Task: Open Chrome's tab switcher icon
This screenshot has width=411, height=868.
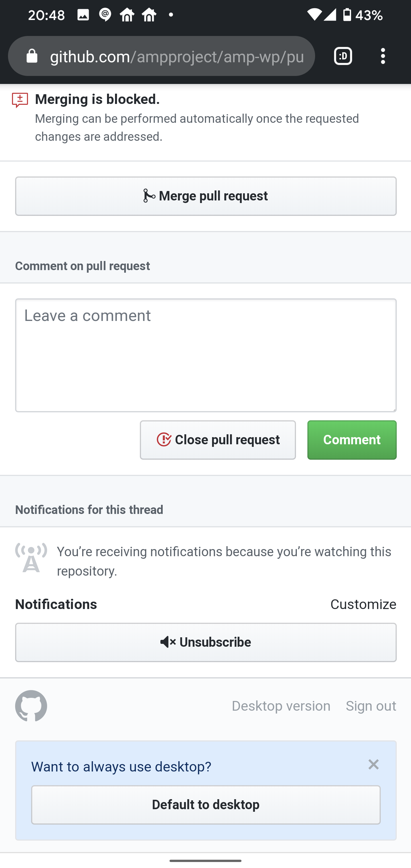Action: [342, 56]
